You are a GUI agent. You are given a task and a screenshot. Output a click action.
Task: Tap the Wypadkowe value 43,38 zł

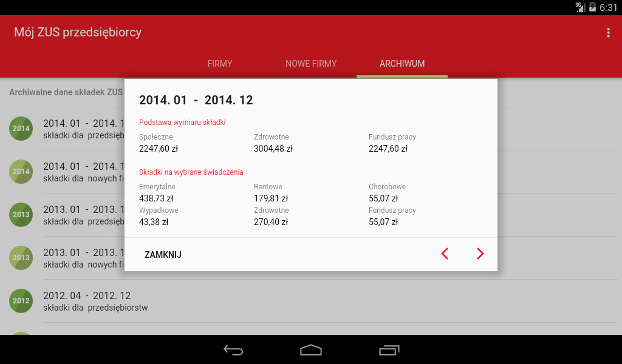coord(154,222)
